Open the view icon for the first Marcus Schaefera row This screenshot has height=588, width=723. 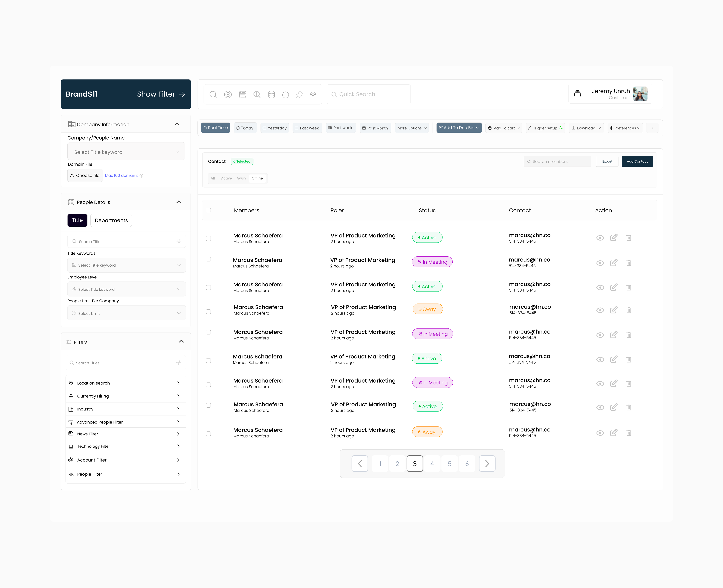pos(600,237)
